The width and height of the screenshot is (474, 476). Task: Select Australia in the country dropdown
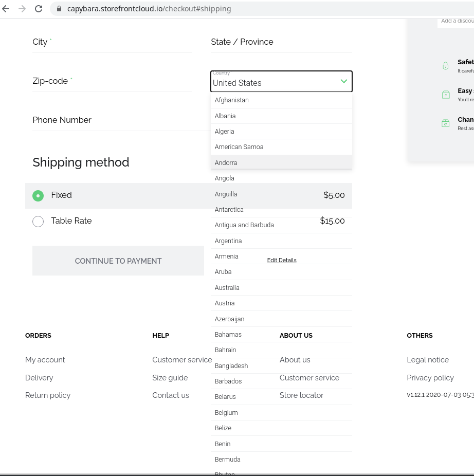click(227, 287)
